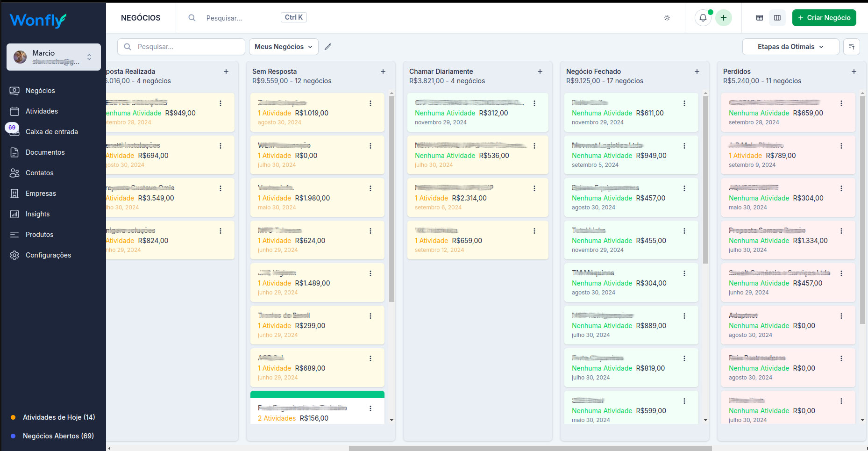Open options menu of R$1.980,00 card
Image resolution: width=868 pixels, height=451 pixels.
(370, 188)
